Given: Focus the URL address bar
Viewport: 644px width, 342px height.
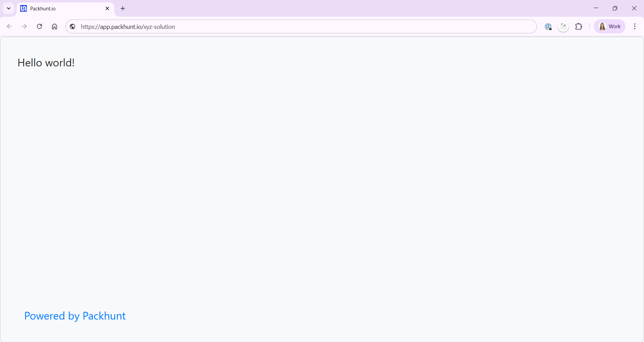Looking at the screenshot, I should click(302, 27).
